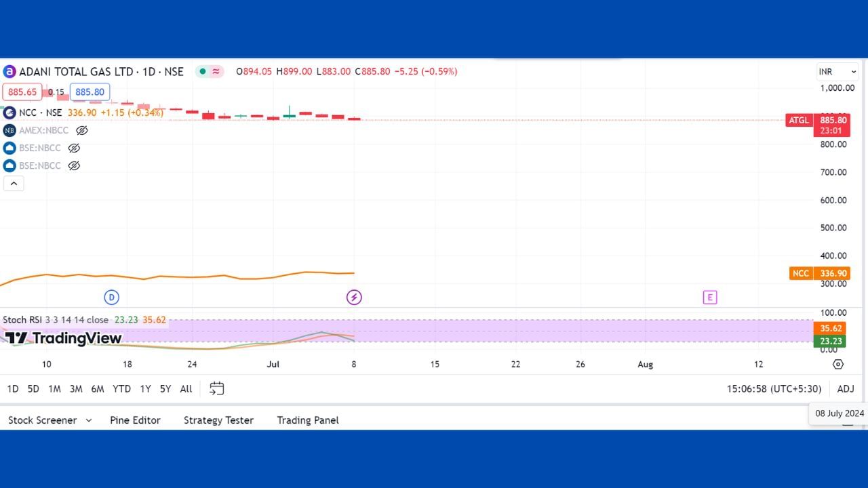Expand the Stock Screener dropdown chevron
Image resolution: width=868 pixels, height=488 pixels.
point(88,420)
